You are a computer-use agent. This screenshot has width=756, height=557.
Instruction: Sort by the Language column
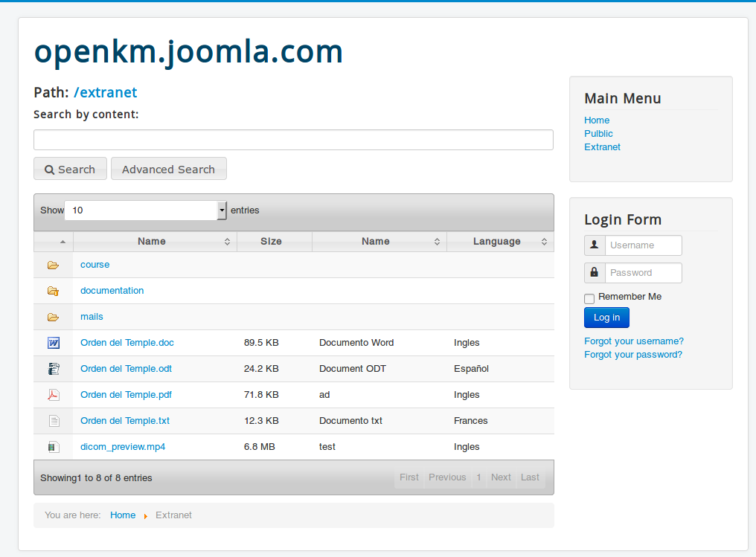pyautogui.click(x=501, y=242)
